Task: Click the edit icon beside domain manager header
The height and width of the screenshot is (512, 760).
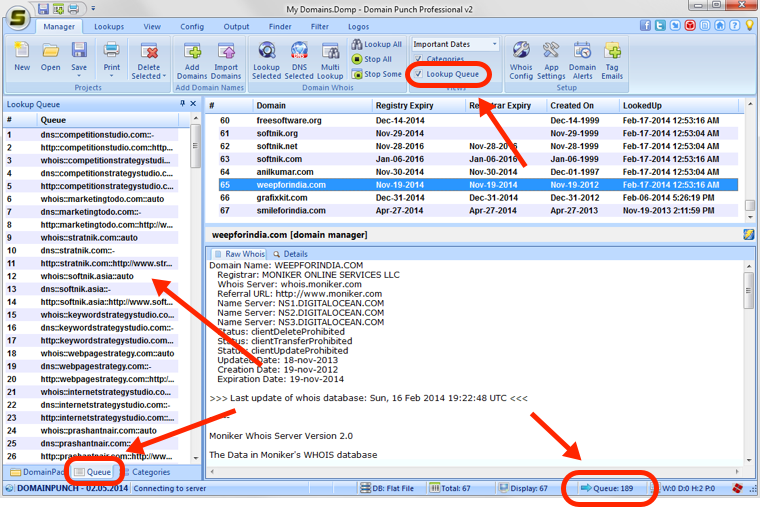Action: [748, 235]
